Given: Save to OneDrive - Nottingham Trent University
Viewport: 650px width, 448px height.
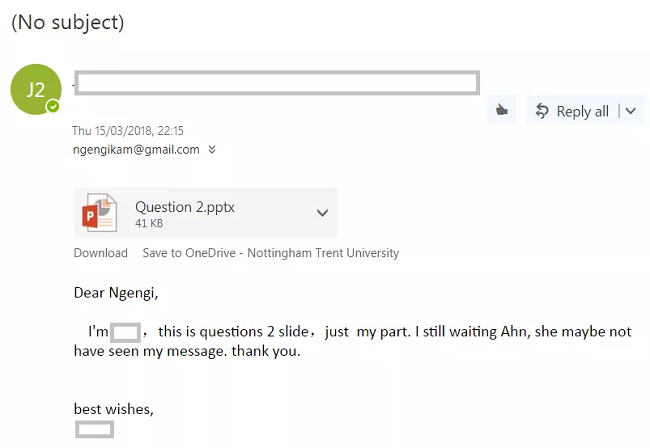Looking at the screenshot, I should tap(271, 253).
